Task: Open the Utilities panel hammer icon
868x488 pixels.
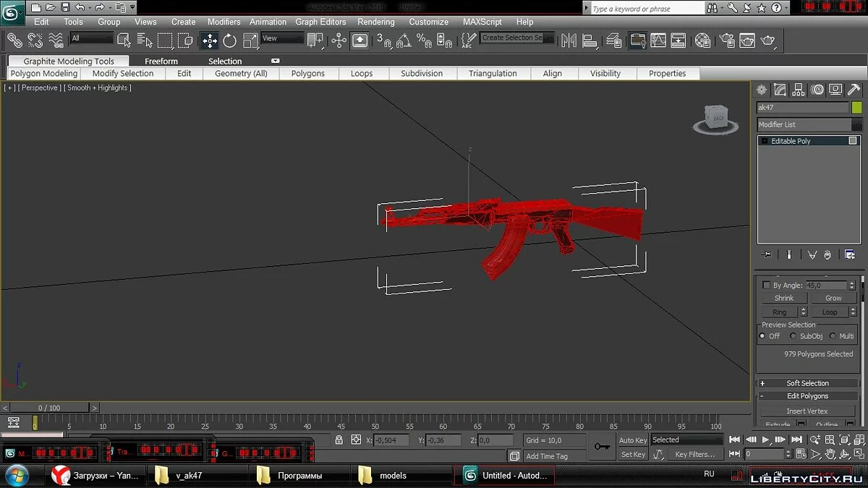Action: pos(854,90)
